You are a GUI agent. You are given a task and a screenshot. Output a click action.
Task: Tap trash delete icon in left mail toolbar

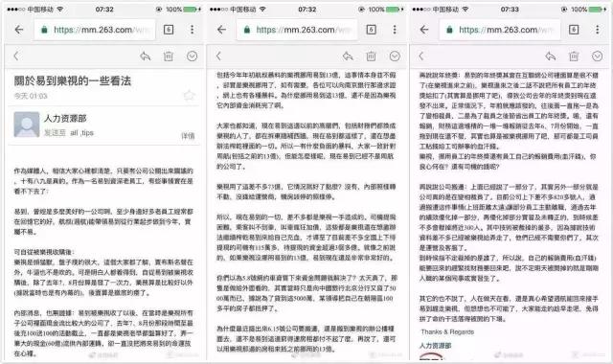[x=169, y=57]
